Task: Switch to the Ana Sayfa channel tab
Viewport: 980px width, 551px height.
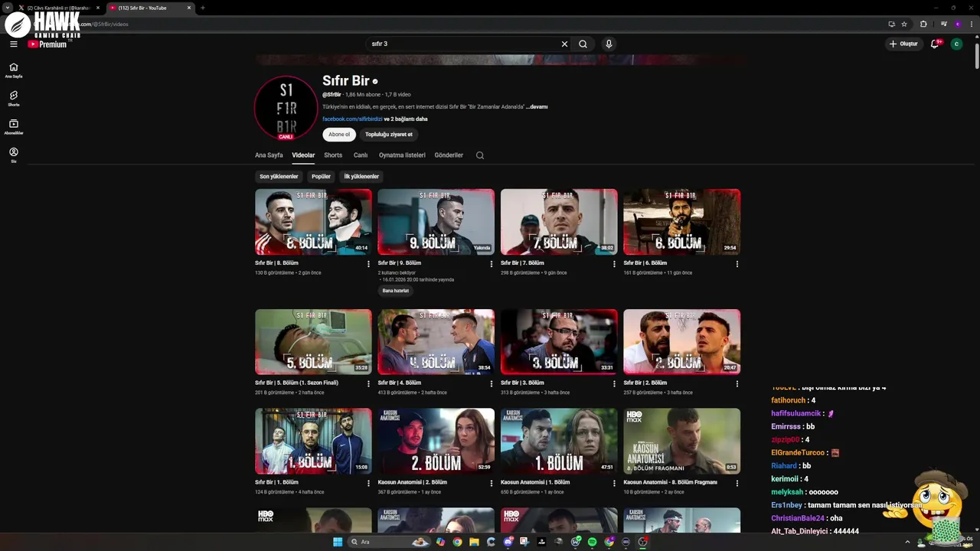Action: click(x=269, y=155)
